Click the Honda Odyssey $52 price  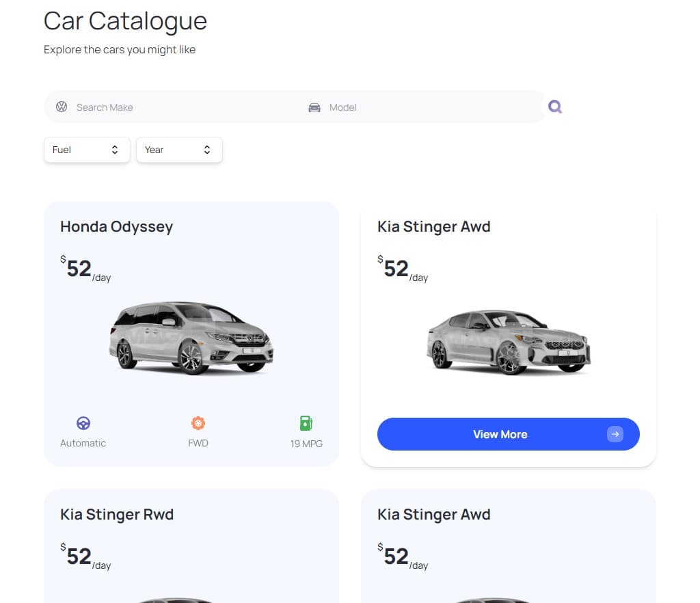pos(85,269)
